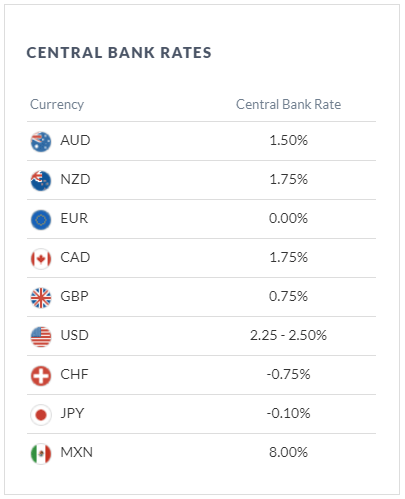Click the USD rate 2.25 - 2.50%

pyautogui.click(x=288, y=335)
